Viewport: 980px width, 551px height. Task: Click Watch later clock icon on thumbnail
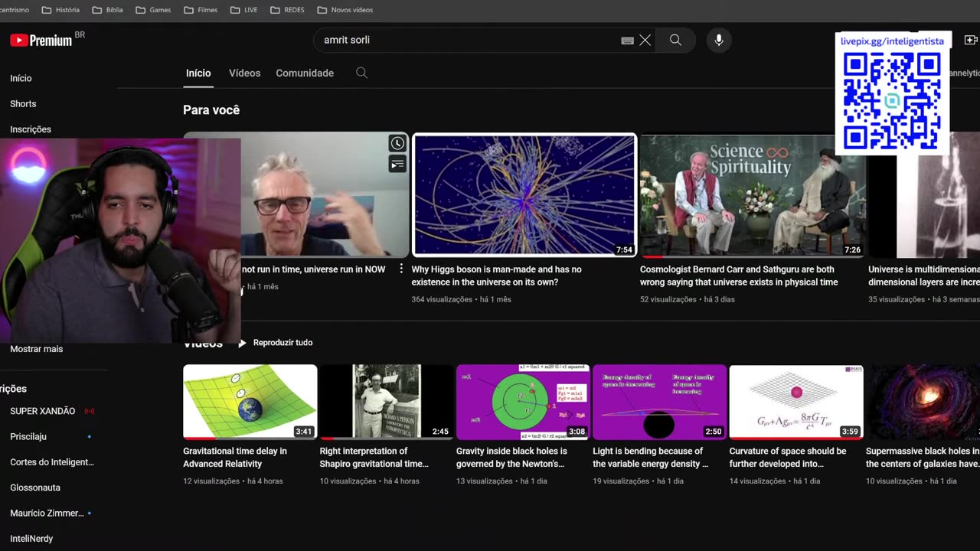[397, 143]
